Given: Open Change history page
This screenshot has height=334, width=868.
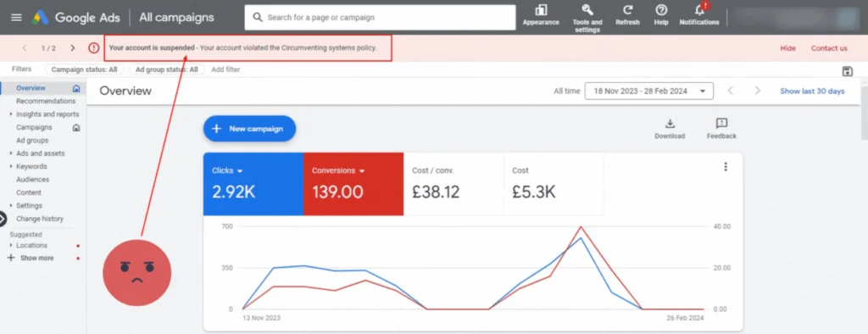Looking at the screenshot, I should pyautogui.click(x=39, y=219).
